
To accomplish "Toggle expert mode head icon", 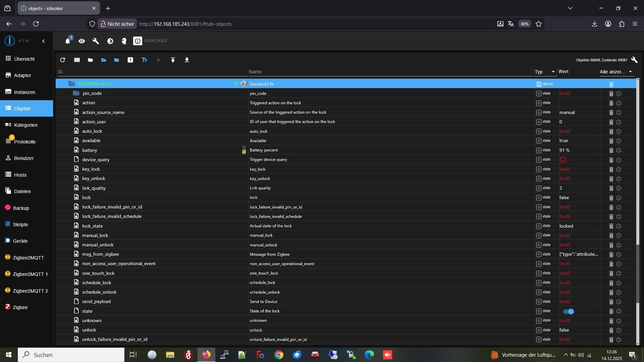I will [x=124, y=41].
